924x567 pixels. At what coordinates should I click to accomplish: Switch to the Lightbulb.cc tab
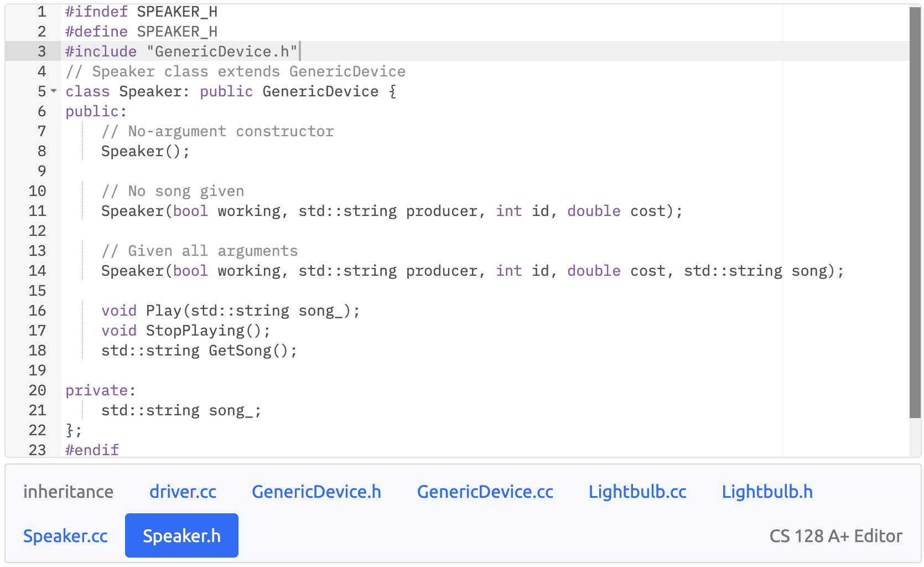click(637, 491)
